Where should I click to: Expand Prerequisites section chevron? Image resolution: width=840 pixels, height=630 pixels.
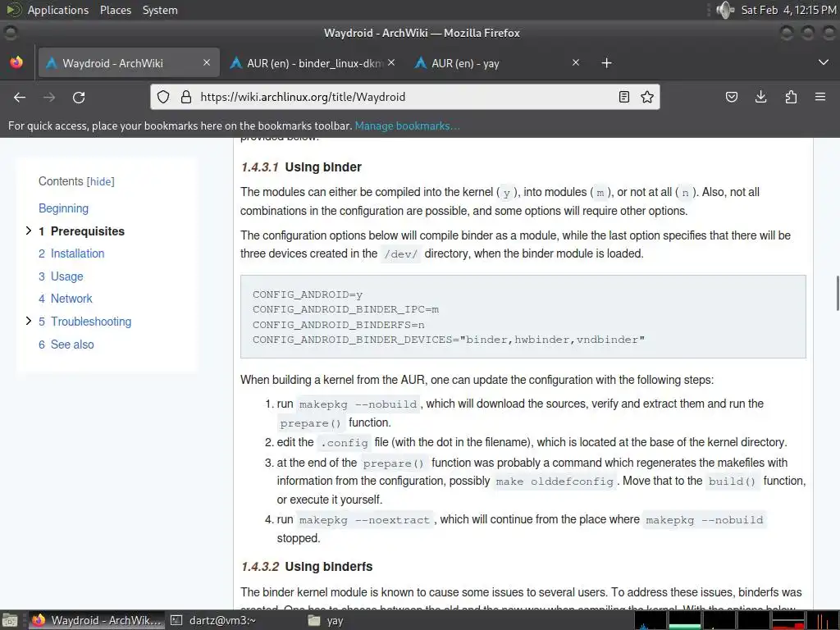(29, 231)
